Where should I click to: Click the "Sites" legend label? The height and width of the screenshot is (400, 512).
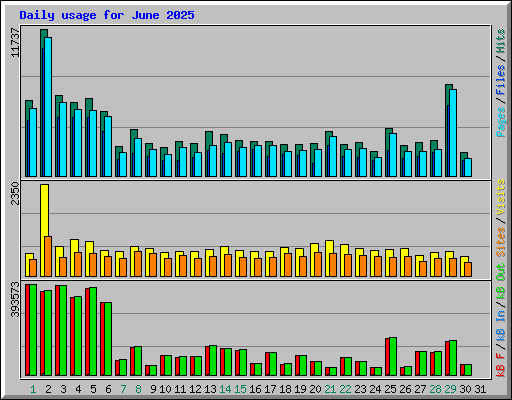coord(500,242)
